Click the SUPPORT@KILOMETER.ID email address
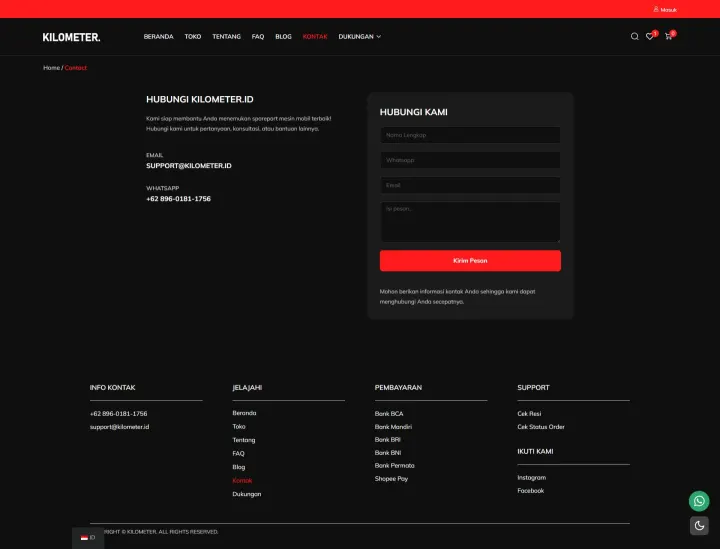This screenshot has height=549, width=720. [189, 166]
